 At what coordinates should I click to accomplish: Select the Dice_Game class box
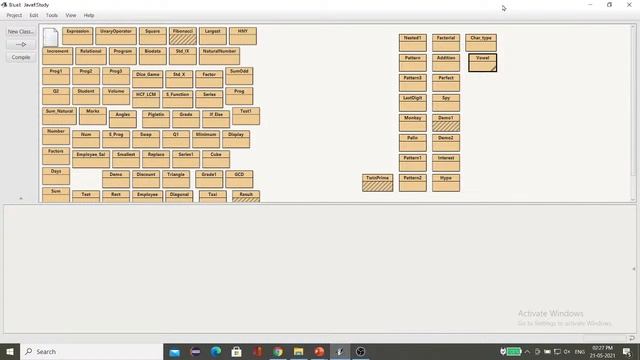tap(147, 79)
